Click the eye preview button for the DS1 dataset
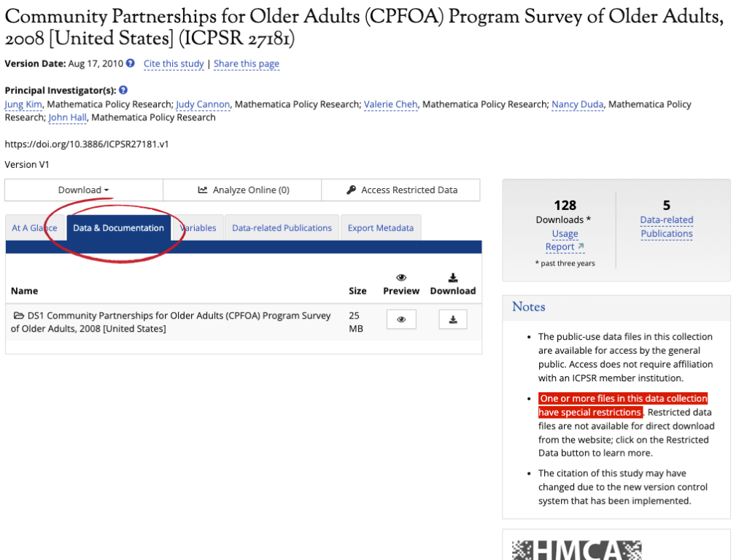Viewport: 747px width, 560px height. [x=401, y=319]
